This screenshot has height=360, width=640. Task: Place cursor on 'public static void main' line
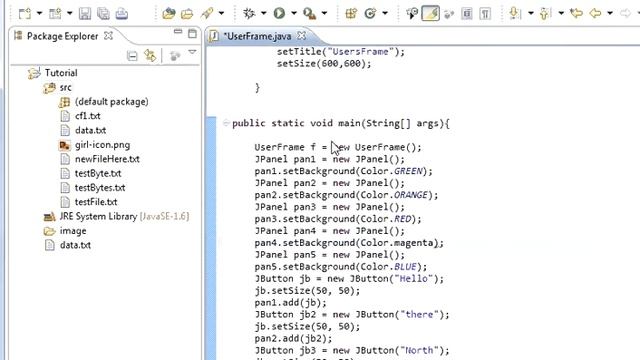pos(341,123)
